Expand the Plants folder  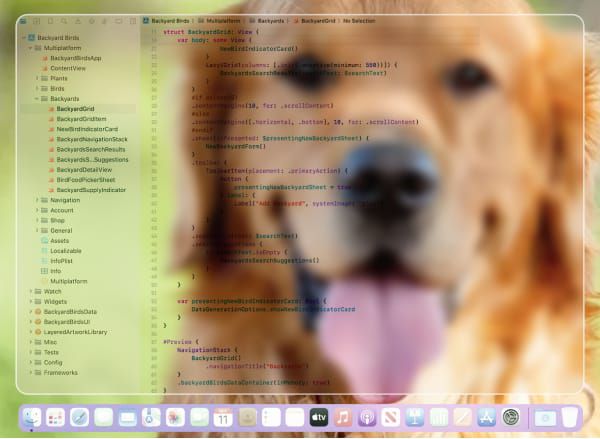[x=37, y=78]
